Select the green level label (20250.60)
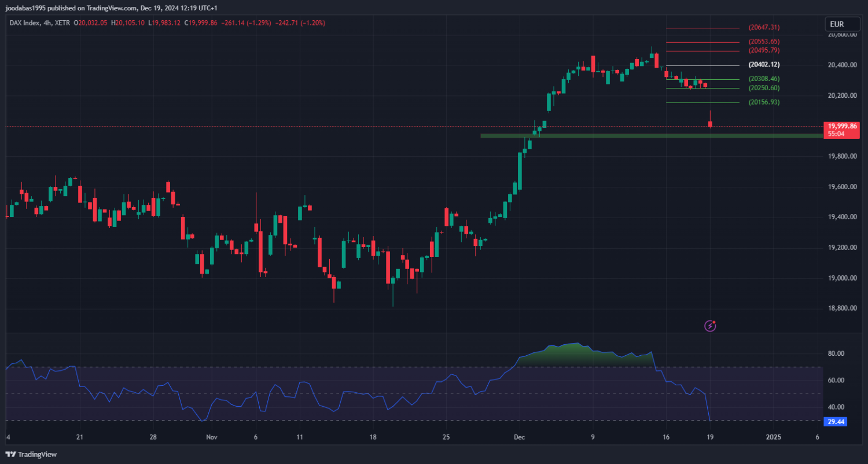The image size is (868, 464). [764, 88]
